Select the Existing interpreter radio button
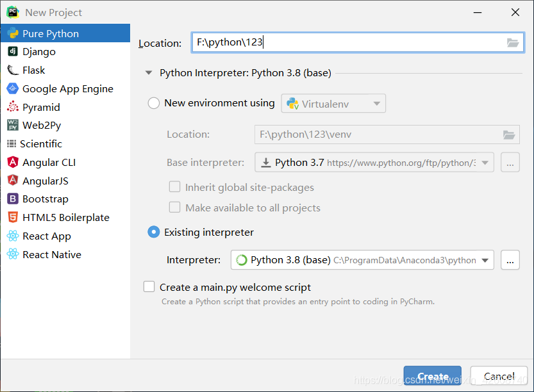 click(x=154, y=232)
